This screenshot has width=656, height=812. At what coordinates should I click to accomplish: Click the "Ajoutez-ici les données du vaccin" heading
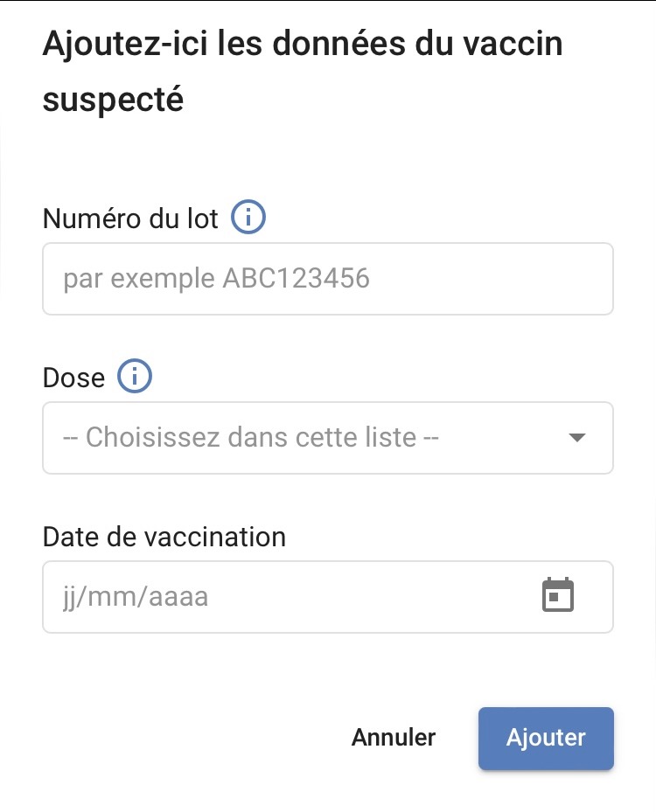302,44
